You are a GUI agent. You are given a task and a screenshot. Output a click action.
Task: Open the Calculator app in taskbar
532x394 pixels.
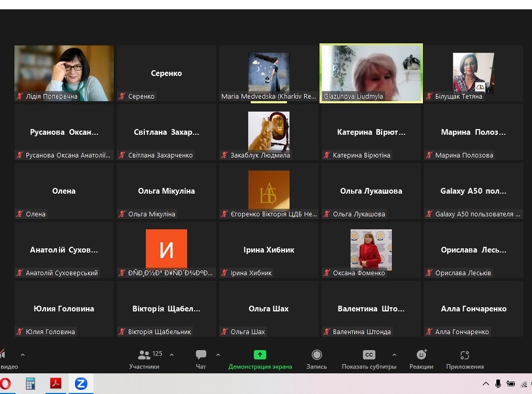pyautogui.click(x=31, y=384)
